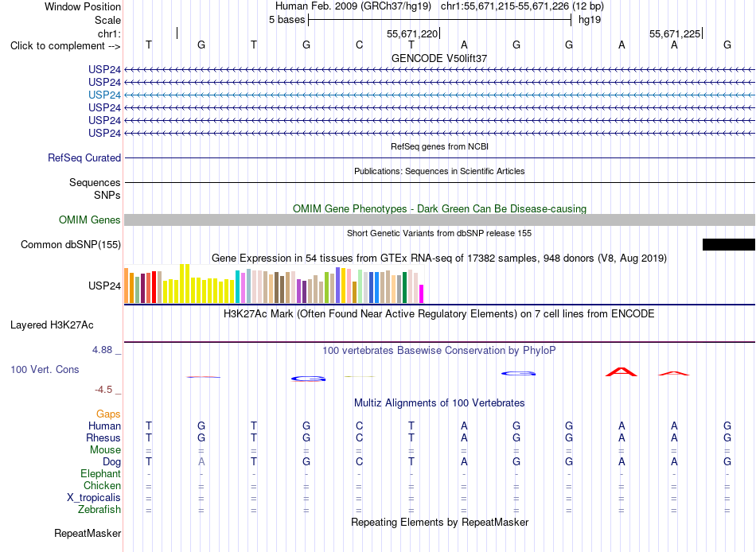
Task: Click the hg19 label beside scale bar
Action: [x=590, y=20]
